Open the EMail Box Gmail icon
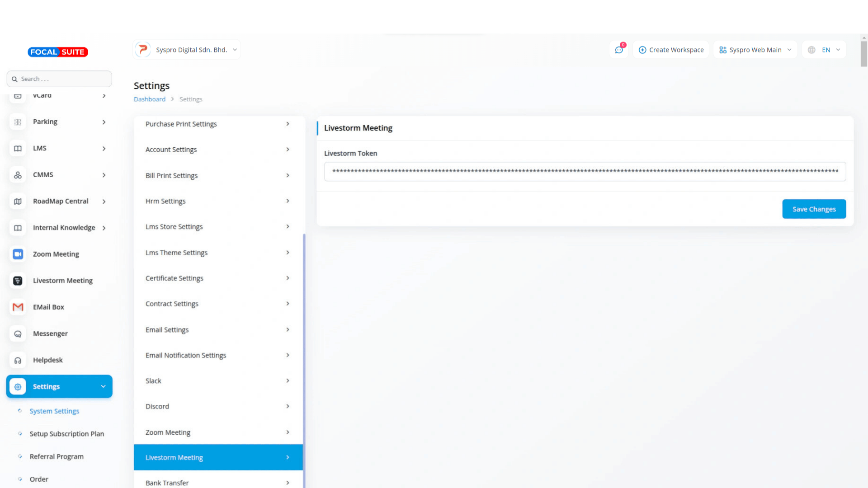 [x=18, y=307]
